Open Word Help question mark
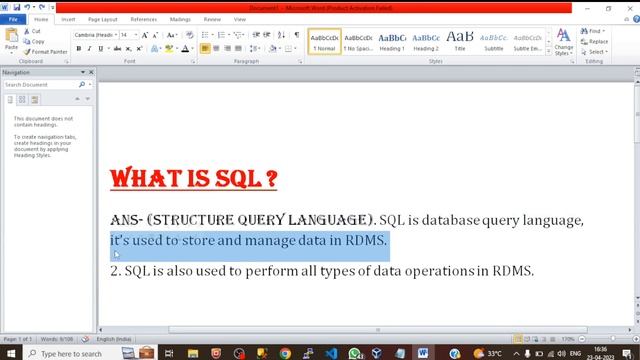The width and height of the screenshot is (640, 360). click(636, 19)
